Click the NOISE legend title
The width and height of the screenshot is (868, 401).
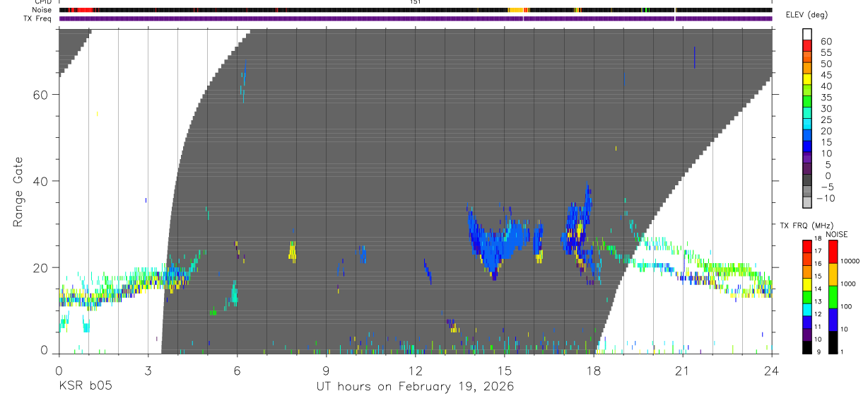point(836,235)
